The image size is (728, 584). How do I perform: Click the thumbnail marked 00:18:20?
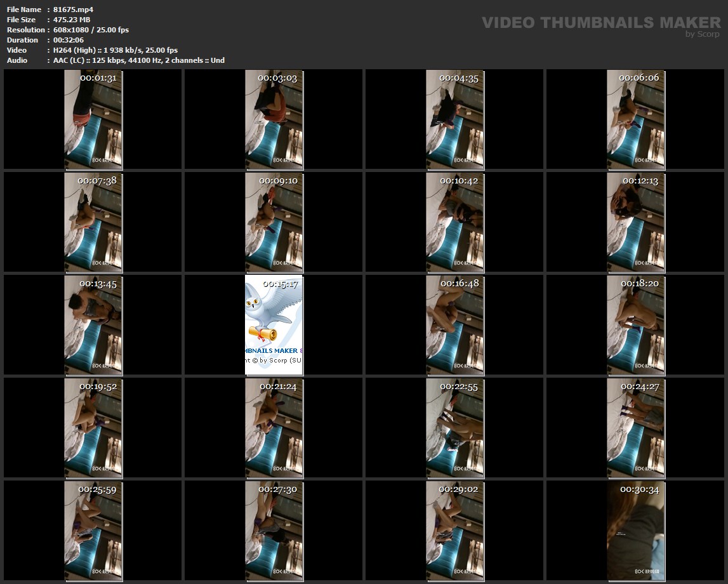(636, 325)
